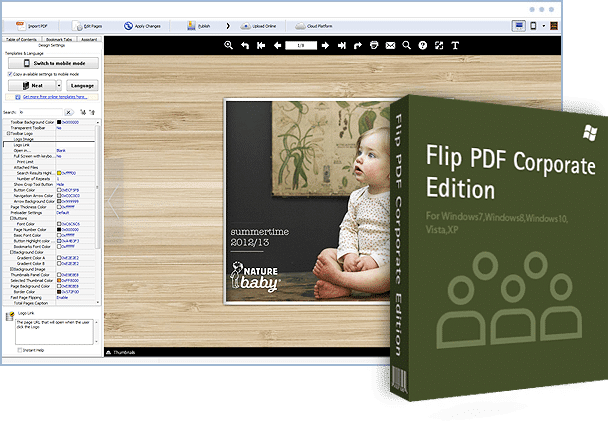
Task: Click the Page Number Color black swatch
Action: click(59, 230)
